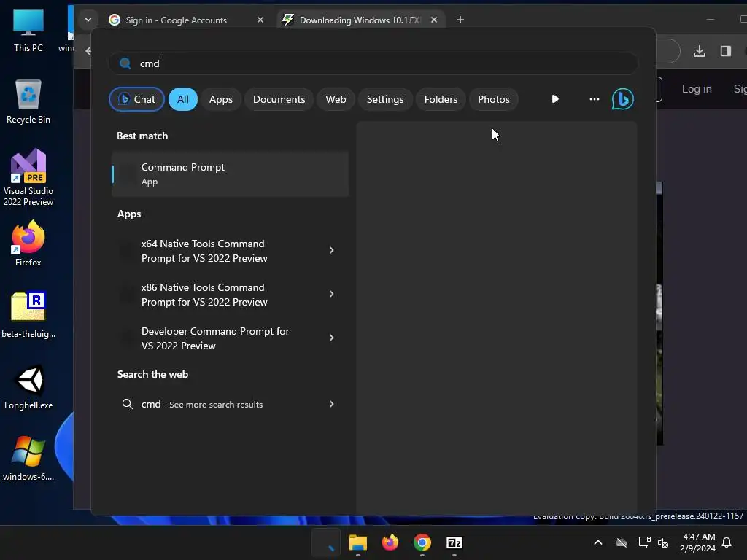Close the Downloading Windows tab
747x560 pixels.
433,20
